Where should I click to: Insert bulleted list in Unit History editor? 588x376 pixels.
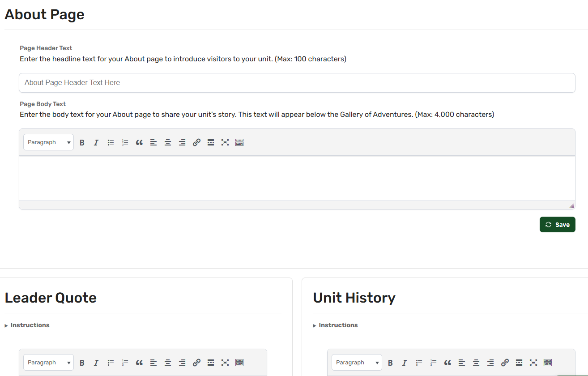[x=419, y=363]
